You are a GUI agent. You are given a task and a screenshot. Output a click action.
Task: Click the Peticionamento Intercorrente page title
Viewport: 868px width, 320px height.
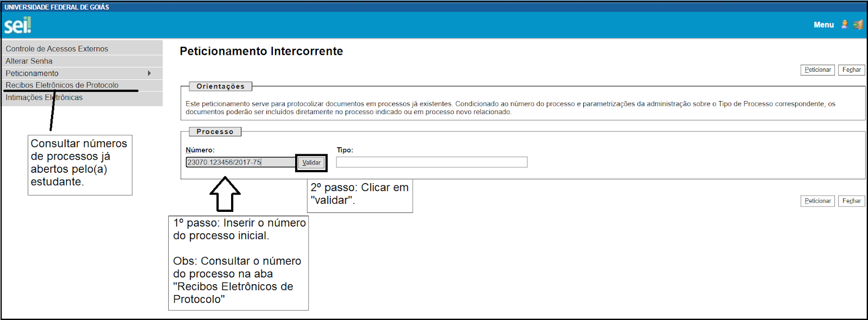pos(261,51)
